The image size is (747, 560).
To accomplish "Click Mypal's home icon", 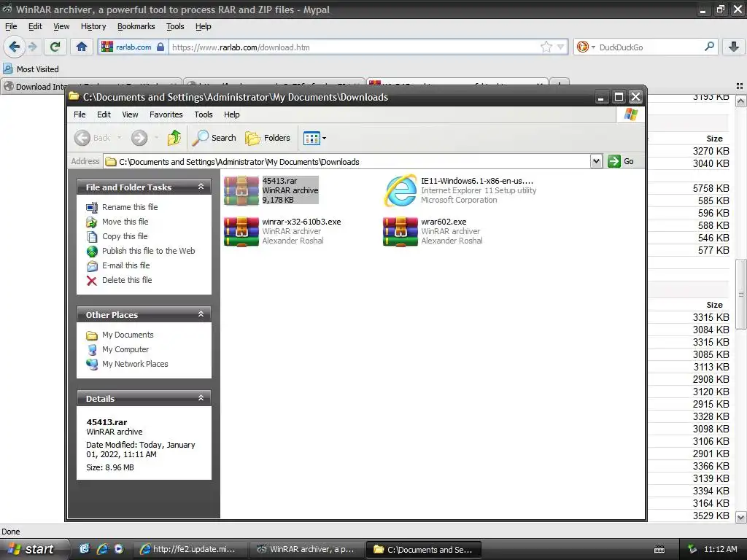I will (82, 47).
